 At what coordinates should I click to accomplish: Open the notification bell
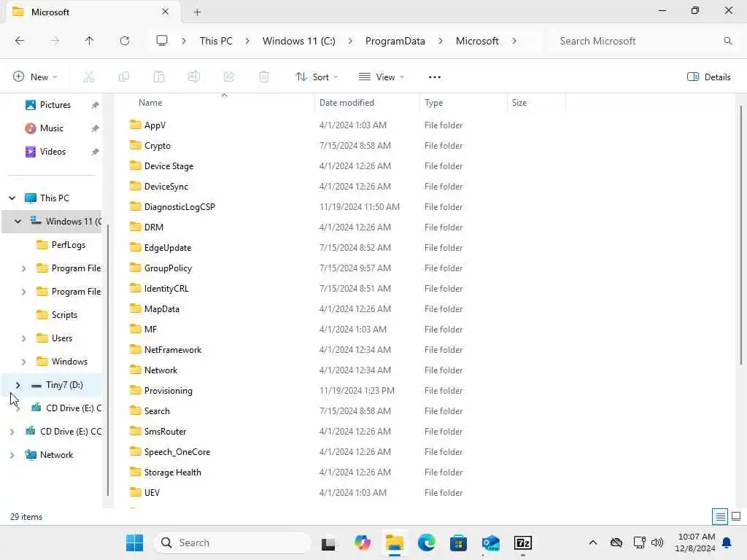(727, 542)
